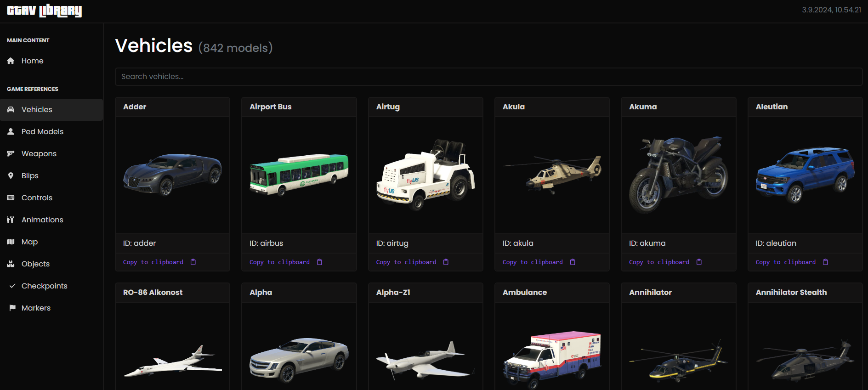Click the Annihilator Stealth helicopter image
868x390 pixels.
[x=805, y=361]
